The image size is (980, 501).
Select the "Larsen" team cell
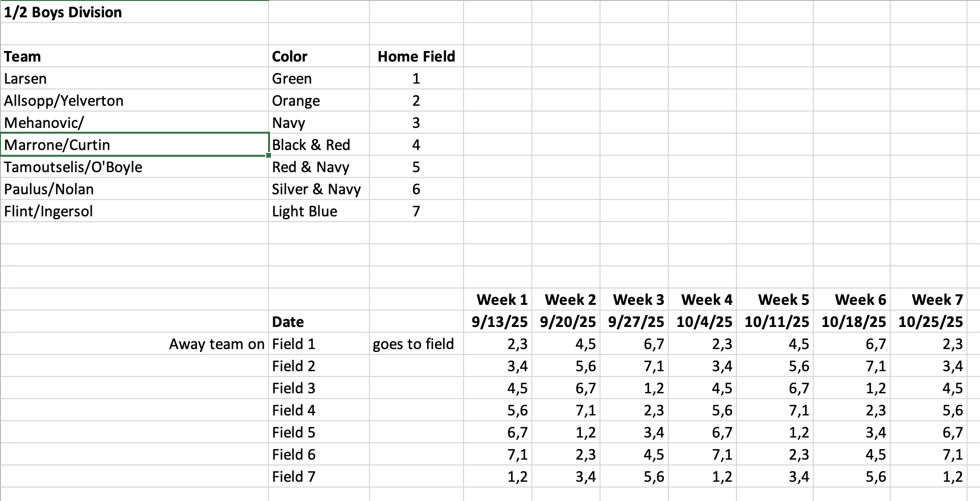[25, 78]
